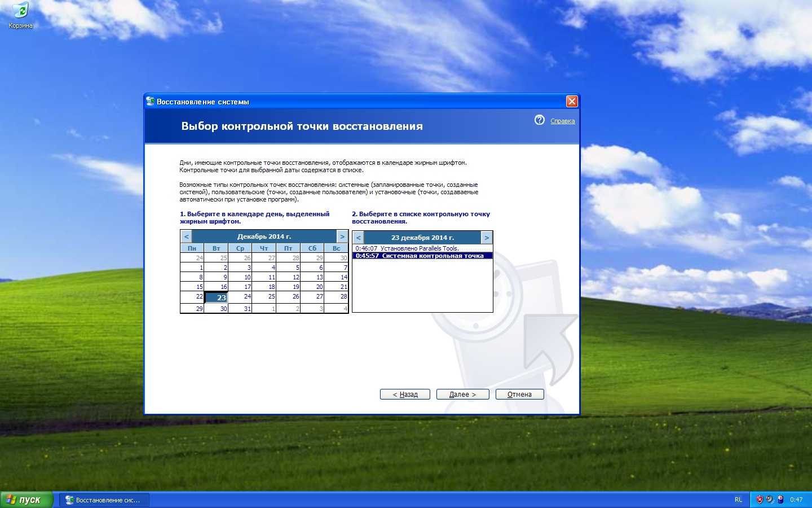Viewport: 812px width, 508px height.
Task: Show the previous day's restore points list
Action: pyautogui.click(x=359, y=238)
